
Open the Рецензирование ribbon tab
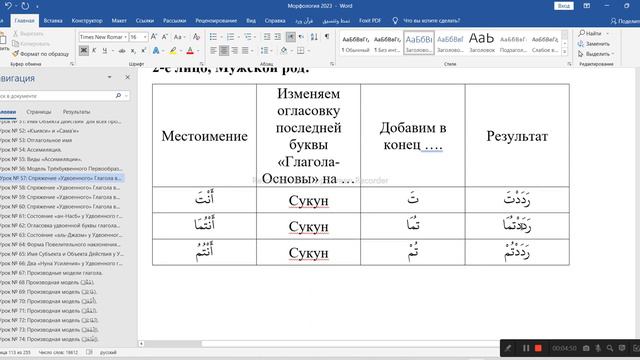pyautogui.click(x=216, y=20)
